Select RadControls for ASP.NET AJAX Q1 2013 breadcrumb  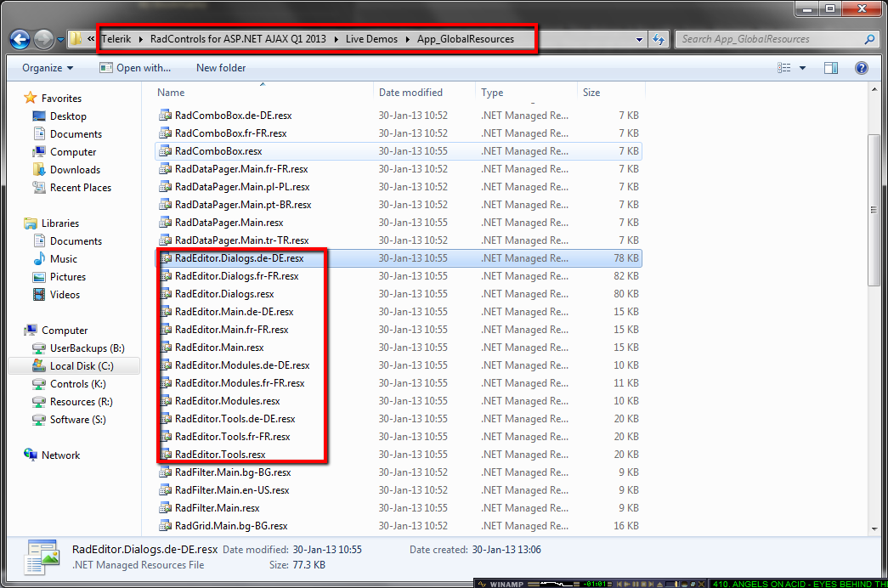[238, 39]
